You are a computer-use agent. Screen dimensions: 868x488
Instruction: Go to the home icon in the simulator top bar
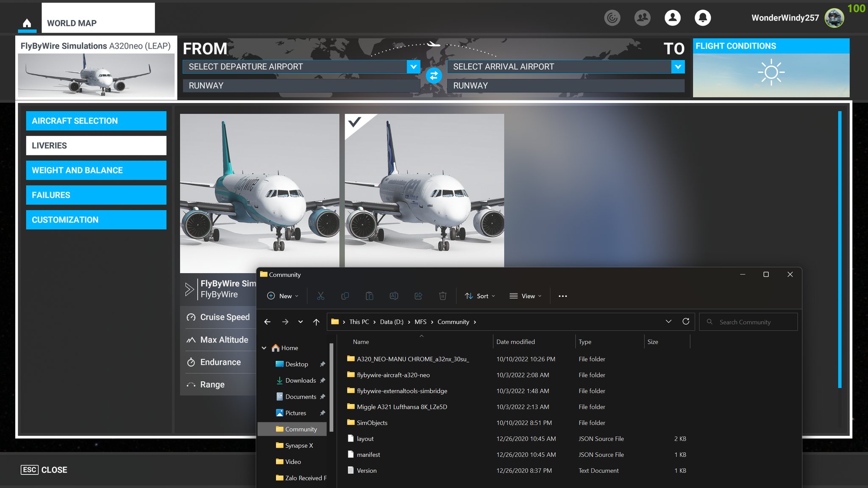tap(27, 23)
